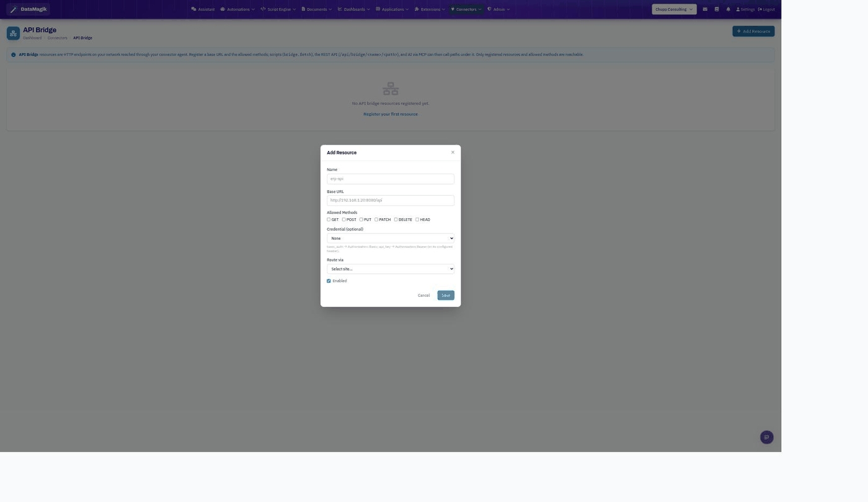Viewport: 868px width, 502px height.
Task: Open the chat bubble widget
Action: coord(766,437)
